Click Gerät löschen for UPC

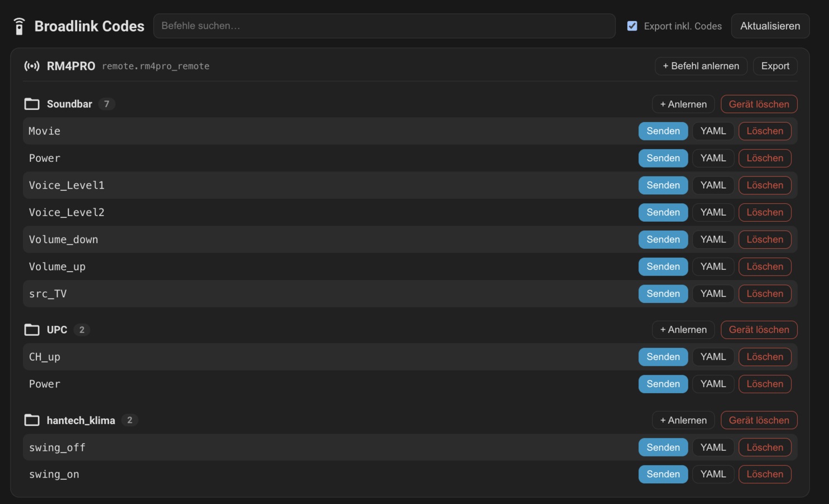759,330
